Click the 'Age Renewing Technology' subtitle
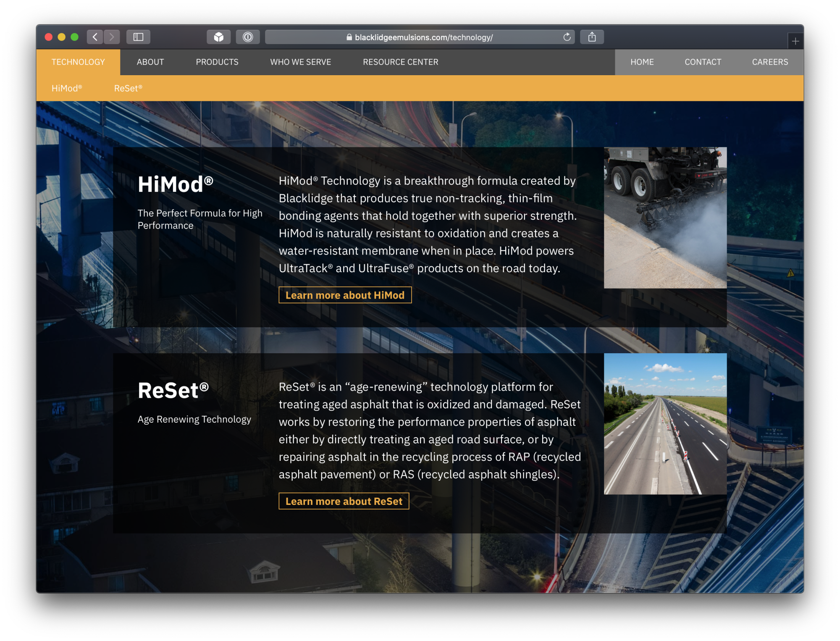 [x=194, y=419]
